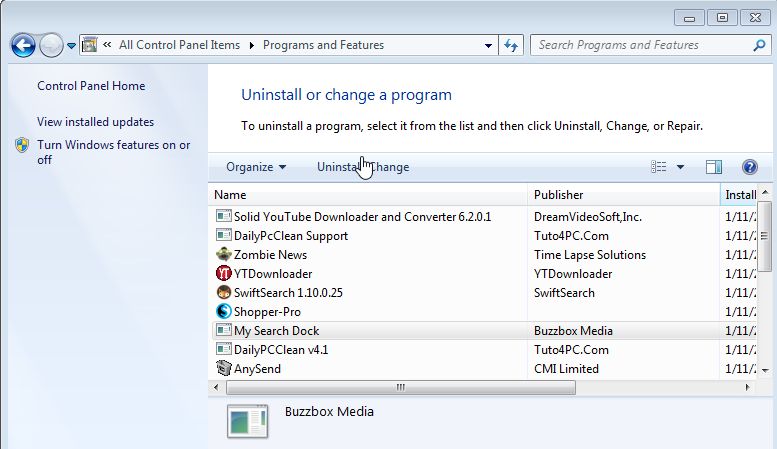The height and width of the screenshot is (449, 777).
Task: Open the recent pages dropdown arrow
Action: tap(71, 46)
